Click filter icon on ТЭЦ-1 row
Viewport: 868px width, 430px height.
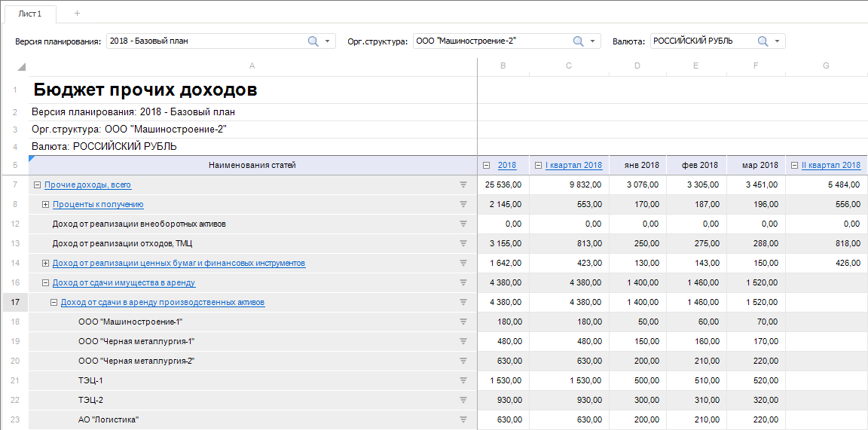(463, 380)
